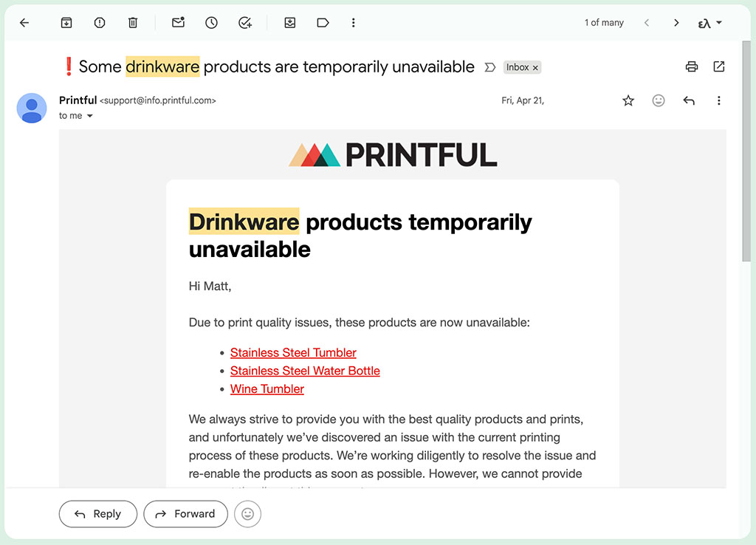Open the Stainless Steel Tumbler link

pyautogui.click(x=293, y=352)
